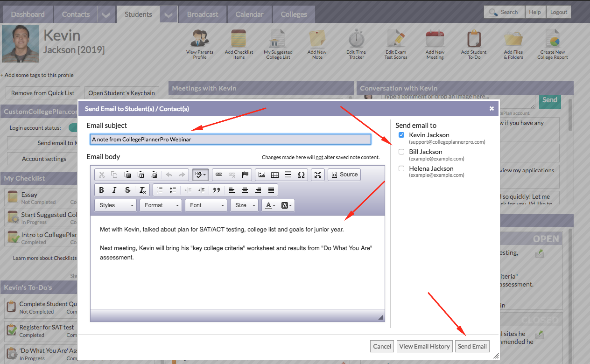Viewport: 590px width, 364px height.
Task: Apply block quote formatting
Action: click(216, 190)
